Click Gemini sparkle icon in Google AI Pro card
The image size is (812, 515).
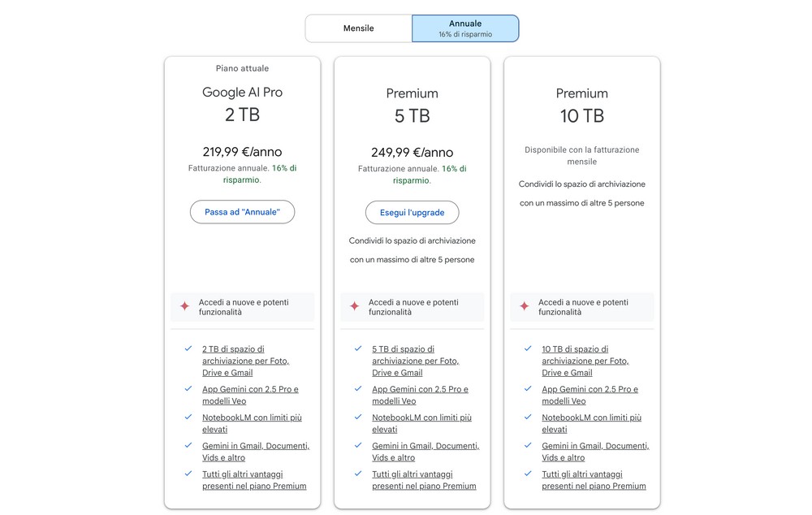pyautogui.click(x=184, y=306)
